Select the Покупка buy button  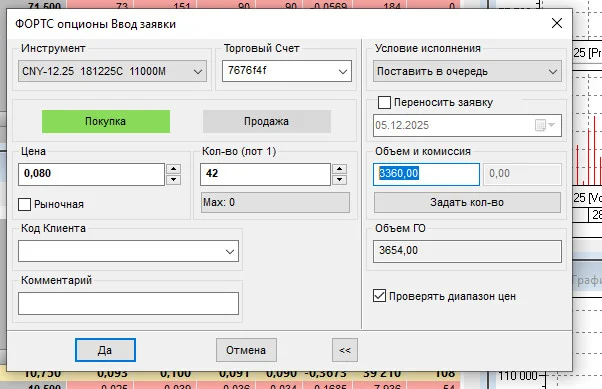[106, 121]
